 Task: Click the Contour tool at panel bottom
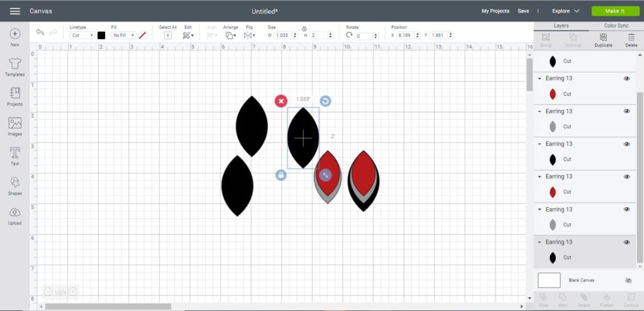point(631,300)
